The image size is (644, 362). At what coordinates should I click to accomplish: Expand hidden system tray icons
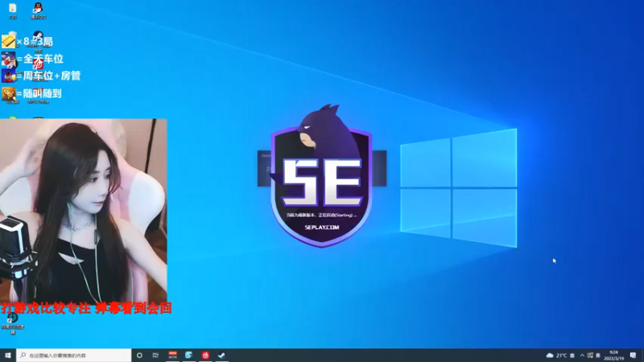click(582, 356)
